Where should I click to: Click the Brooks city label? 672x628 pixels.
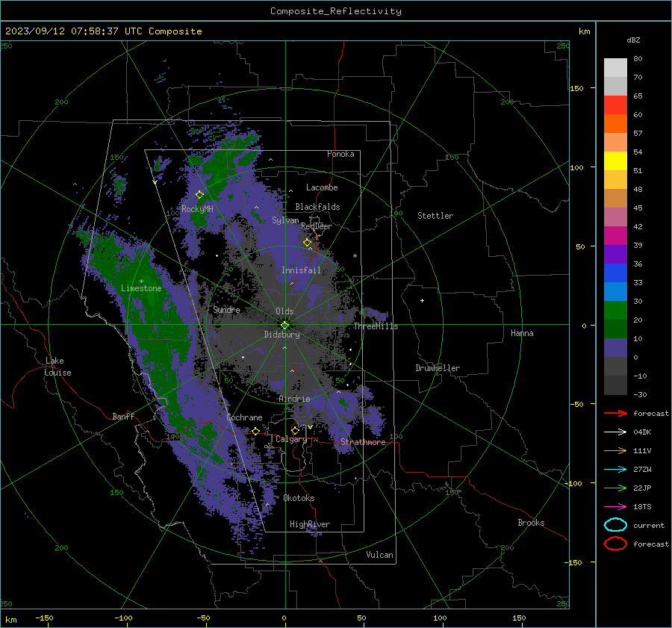tap(531, 523)
